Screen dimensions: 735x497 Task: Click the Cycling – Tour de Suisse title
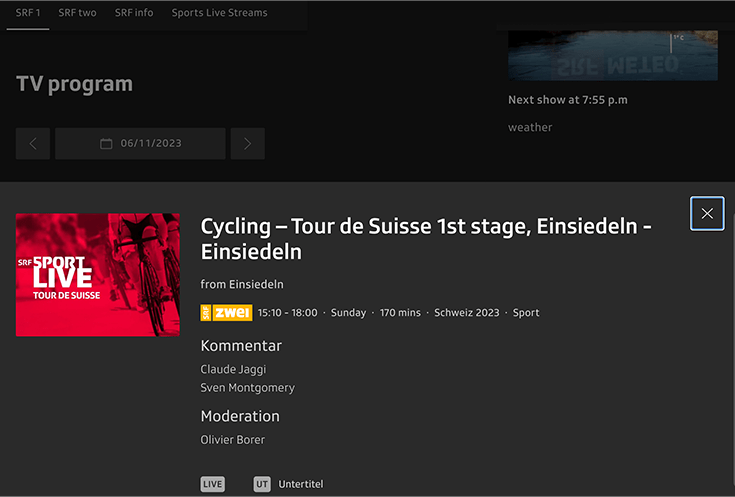pos(426,239)
